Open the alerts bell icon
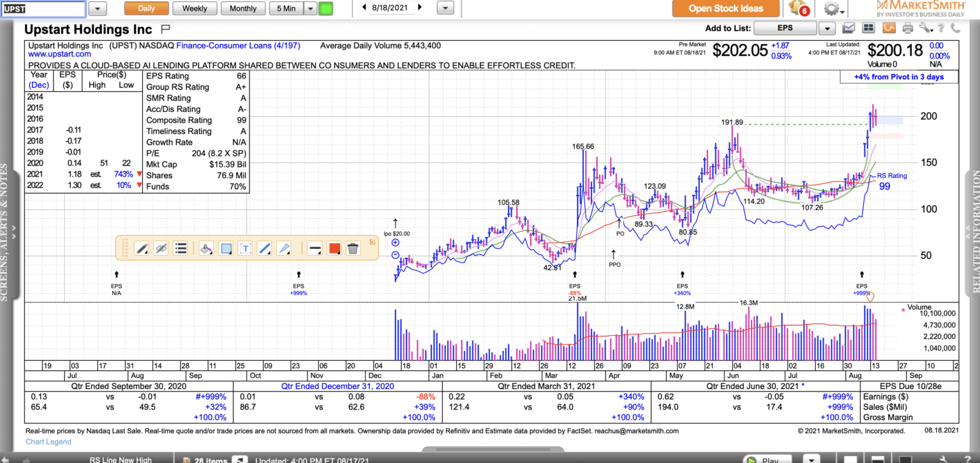The image size is (980, 463). pyautogui.click(x=798, y=9)
